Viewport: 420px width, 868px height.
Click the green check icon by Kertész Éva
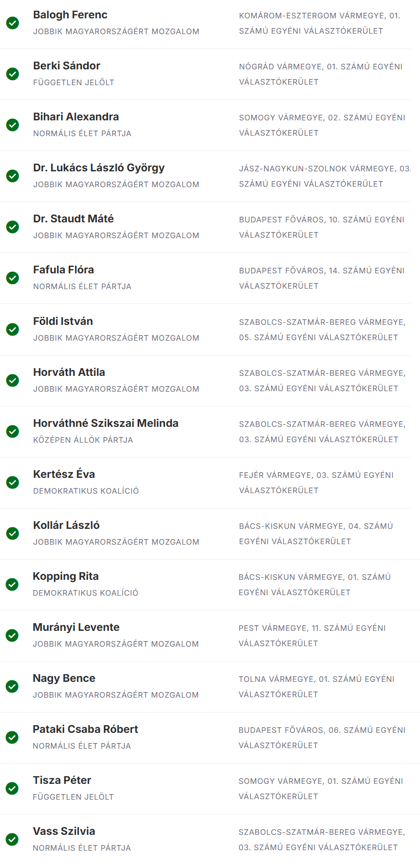tap(13, 482)
